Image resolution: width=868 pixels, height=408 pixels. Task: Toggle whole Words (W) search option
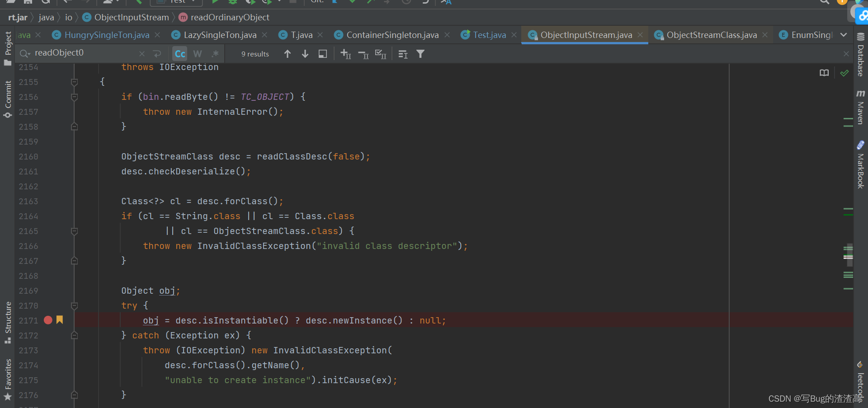coord(198,54)
